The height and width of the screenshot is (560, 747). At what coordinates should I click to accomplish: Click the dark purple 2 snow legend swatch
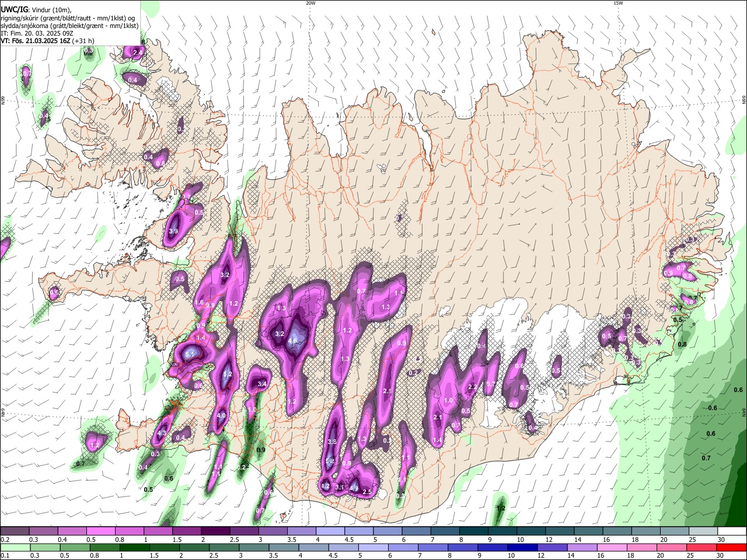[215, 531]
